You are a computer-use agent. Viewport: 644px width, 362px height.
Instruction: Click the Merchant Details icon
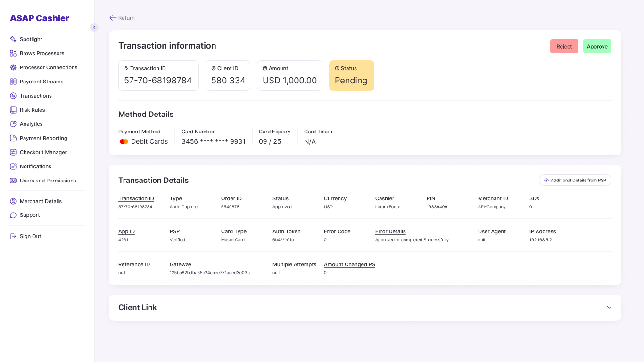point(13,201)
